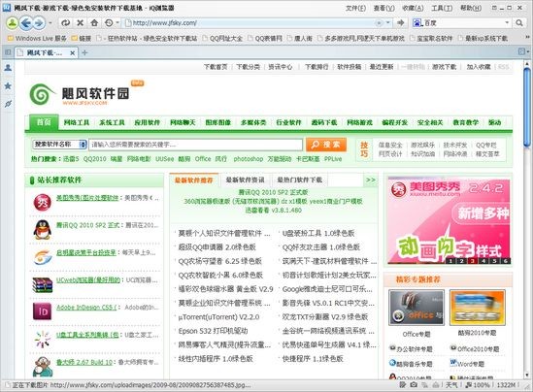Go forward with the forward arrow button
This screenshot has width=533, height=392.
tap(39, 22)
